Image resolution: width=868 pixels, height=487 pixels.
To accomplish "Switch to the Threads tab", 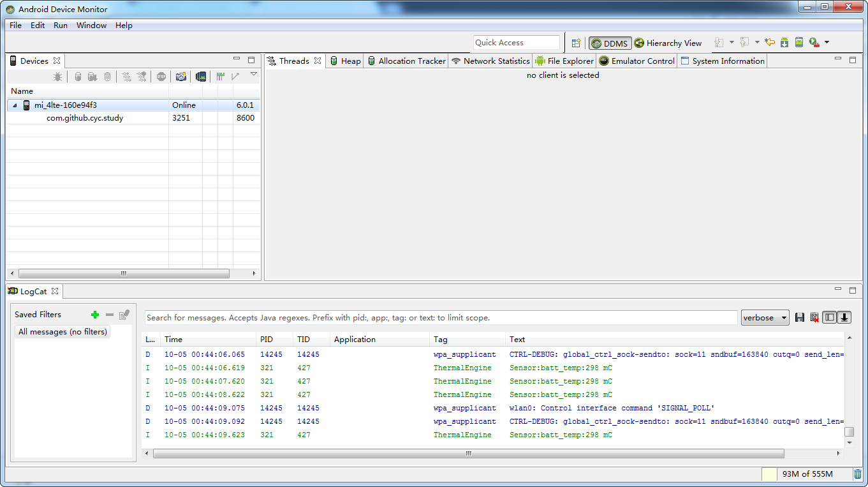I will (x=294, y=61).
